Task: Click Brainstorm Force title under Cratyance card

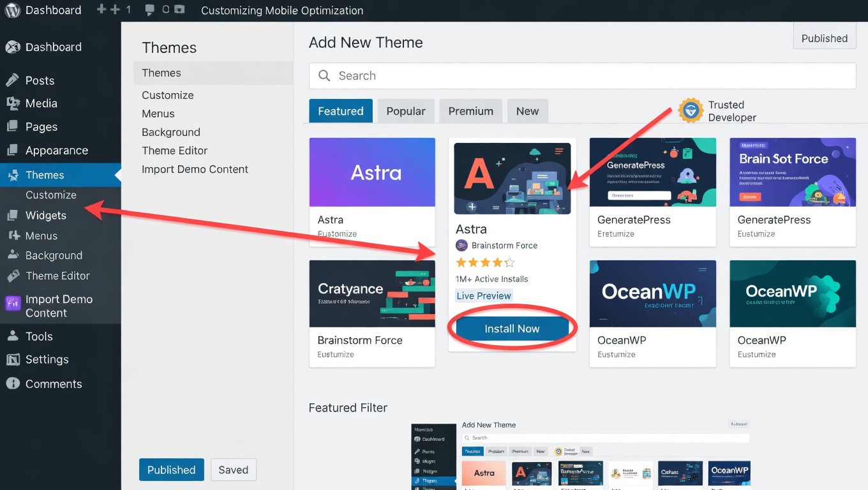Action: point(360,340)
